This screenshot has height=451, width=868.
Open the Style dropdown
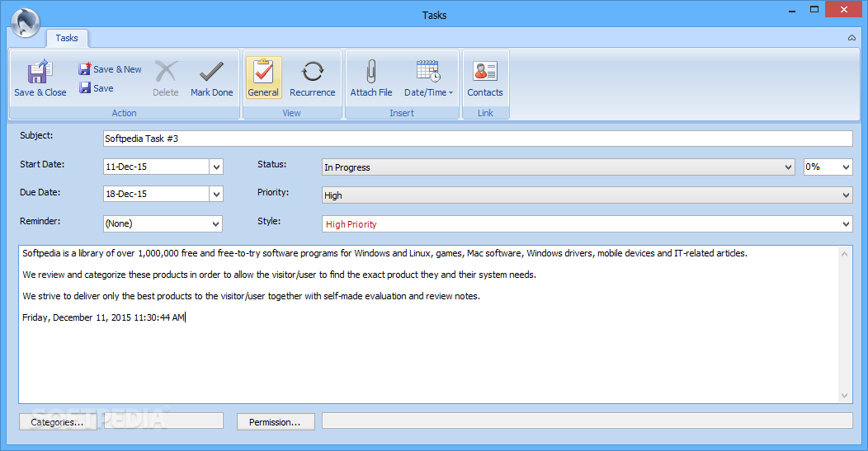tap(846, 224)
